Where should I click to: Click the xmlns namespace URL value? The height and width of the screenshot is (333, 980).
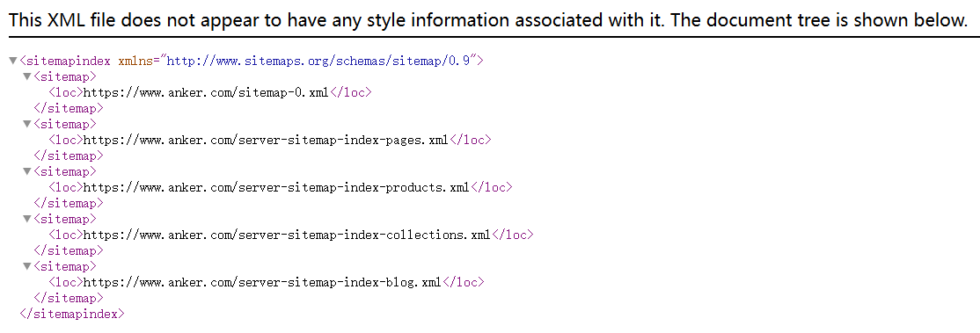tap(318, 62)
